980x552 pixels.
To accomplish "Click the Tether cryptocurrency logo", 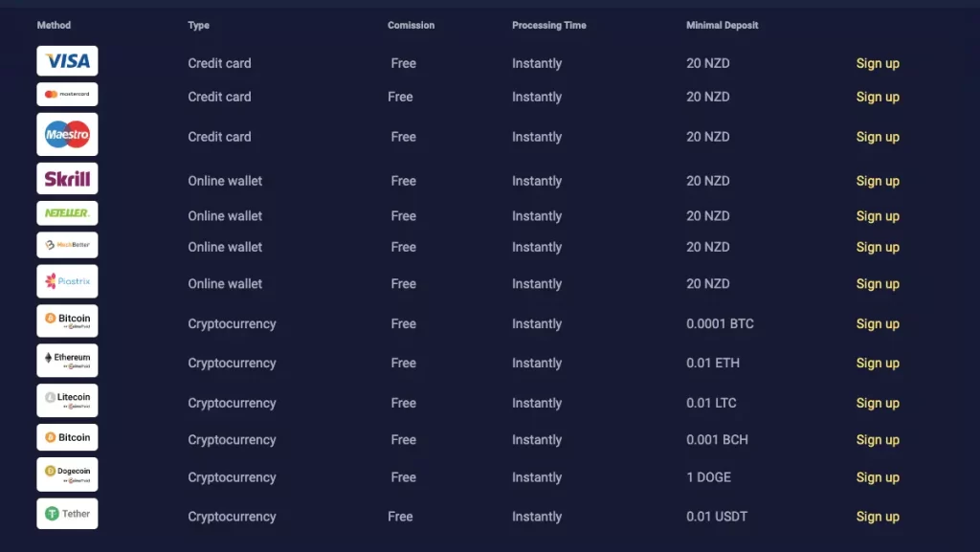I will click(67, 514).
